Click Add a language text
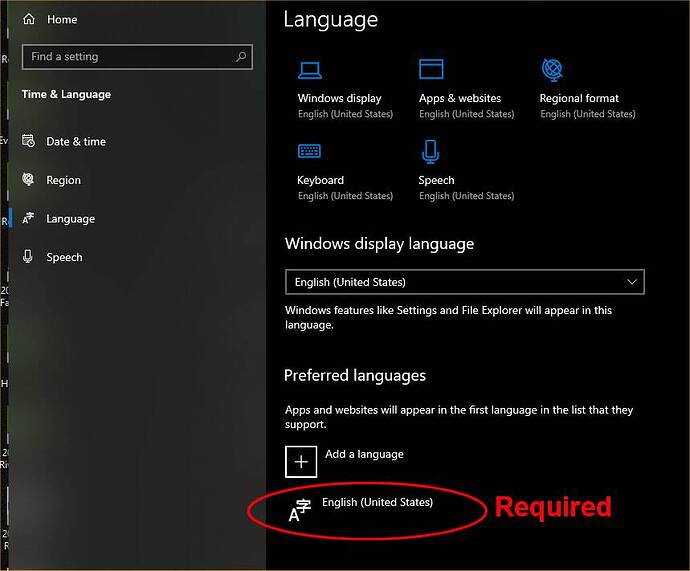This screenshot has width=690, height=571. (x=364, y=454)
